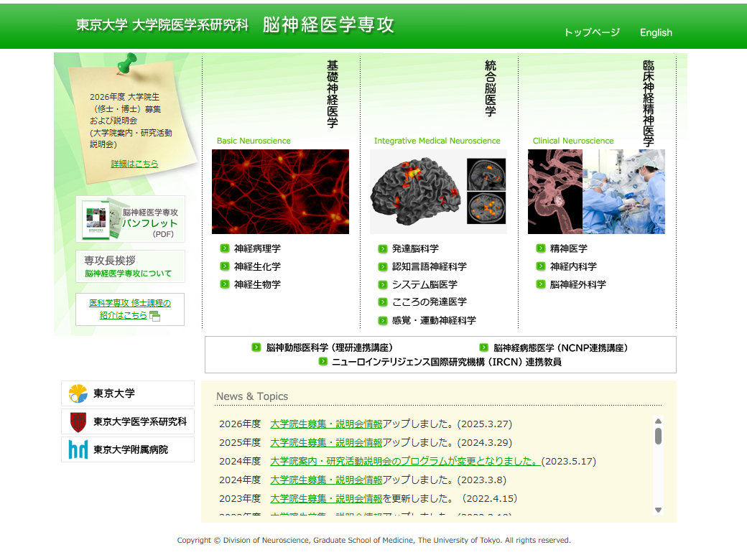This screenshot has width=747, height=560.
Task: Open the 発達脳科学 department link
Action: click(415, 248)
